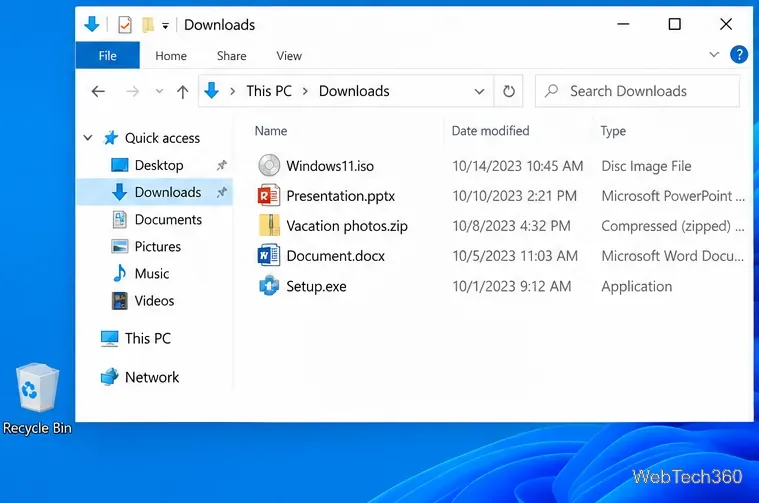759x503 pixels.
Task: Click the Compressed (zipped) type cell
Action: coord(673,226)
